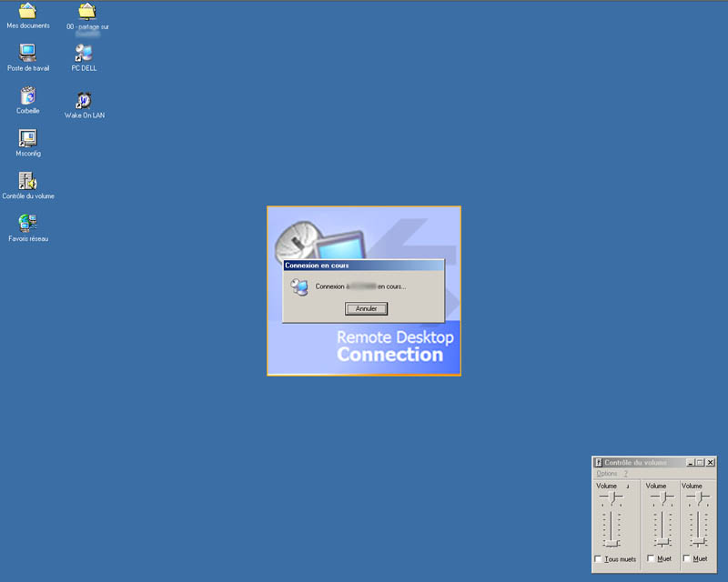Select the Msconfig shortcut icon
Screen dimensions: 728x582
coord(27,138)
